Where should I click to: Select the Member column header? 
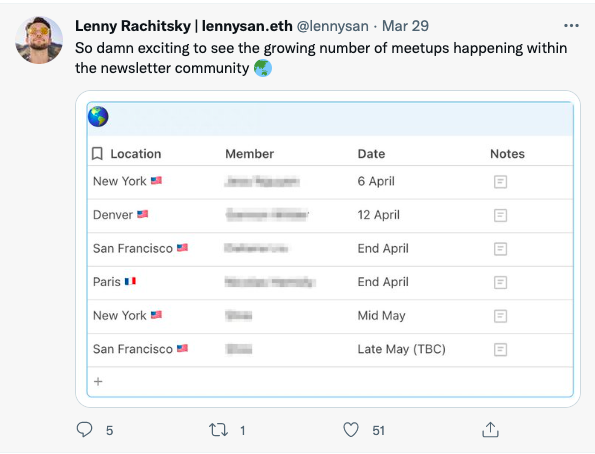[249, 154]
